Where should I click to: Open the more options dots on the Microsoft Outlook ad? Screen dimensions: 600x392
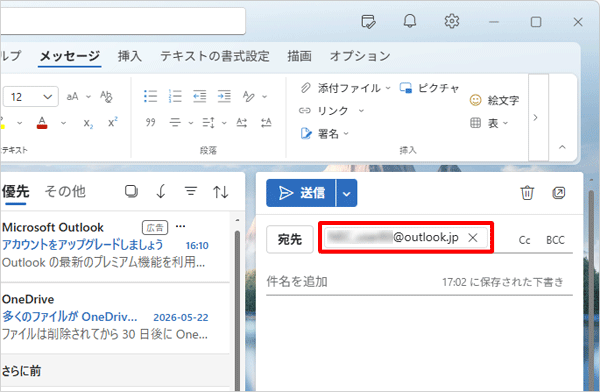(180, 226)
